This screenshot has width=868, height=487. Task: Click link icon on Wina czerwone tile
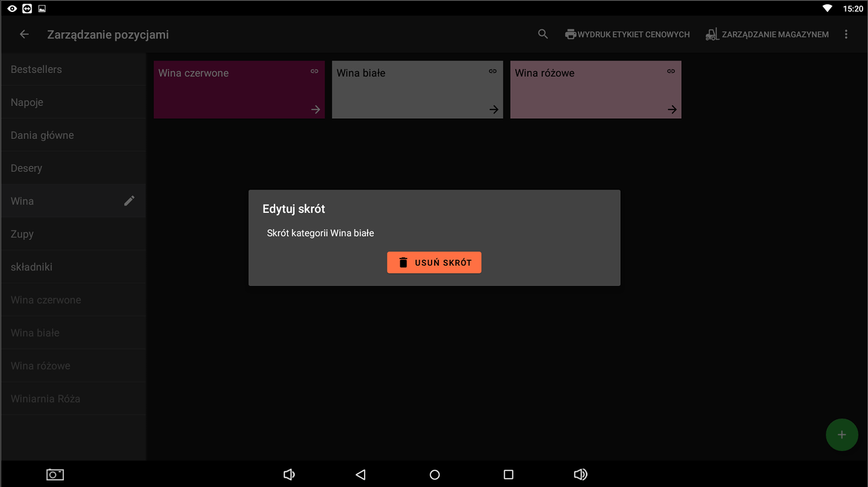[314, 71]
